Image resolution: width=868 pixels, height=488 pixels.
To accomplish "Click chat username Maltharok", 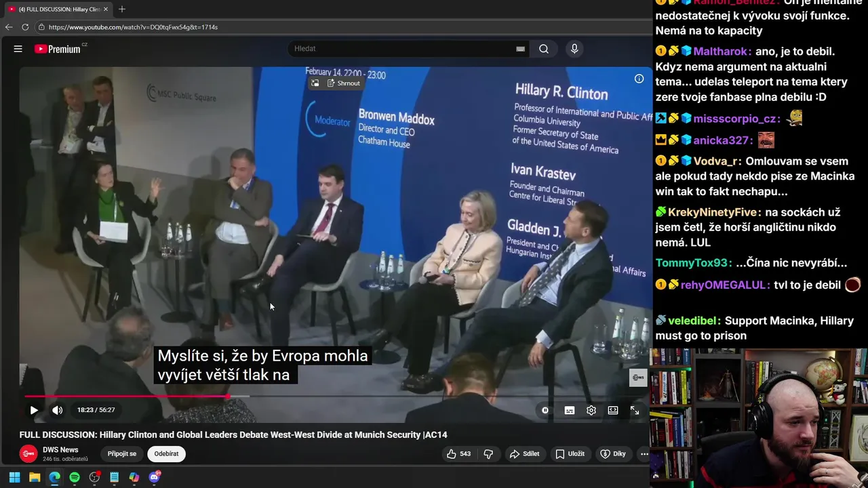I will coord(720,52).
